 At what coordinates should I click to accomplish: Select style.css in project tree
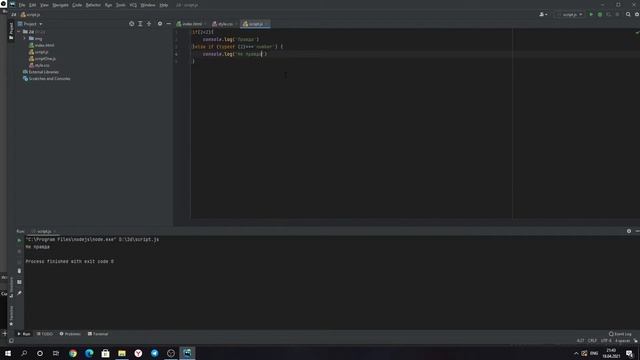pos(39,65)
